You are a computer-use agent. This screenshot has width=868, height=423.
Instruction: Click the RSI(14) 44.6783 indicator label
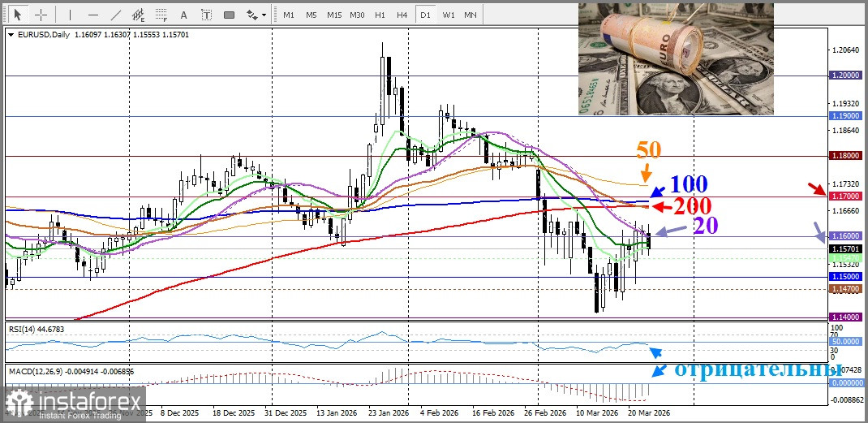coord(36,329)
